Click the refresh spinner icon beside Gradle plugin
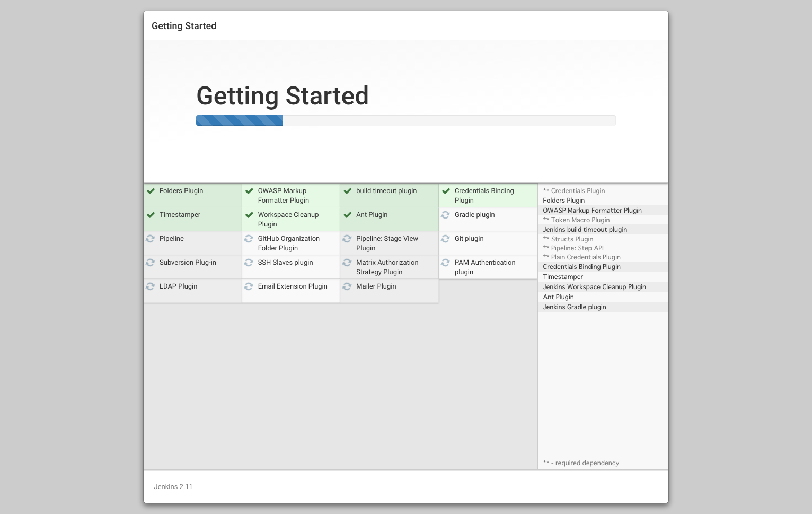The image size is (812, 514). point(446,215)
